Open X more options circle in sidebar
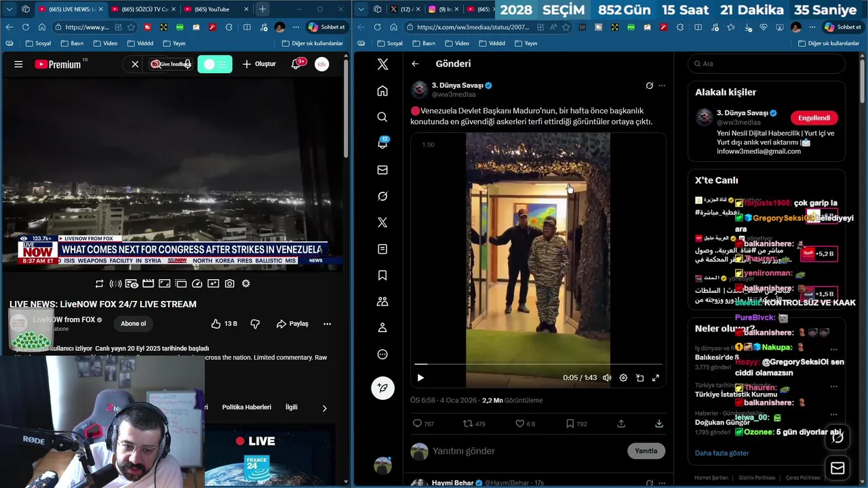This screenshot has height=488, width=868. [x=382, y=354]
